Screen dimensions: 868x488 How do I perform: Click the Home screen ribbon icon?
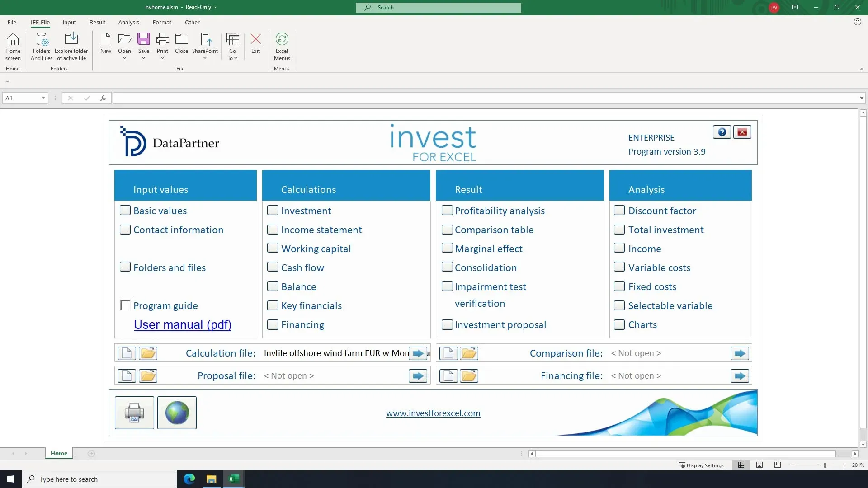[x=13, y=46]
